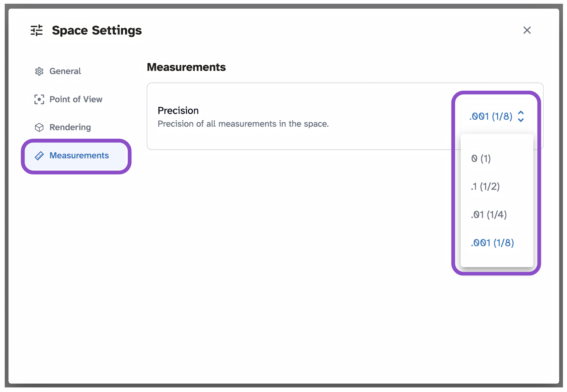Click the Precision setting label
The image size is (567, 392).
[x=178, y=111]
